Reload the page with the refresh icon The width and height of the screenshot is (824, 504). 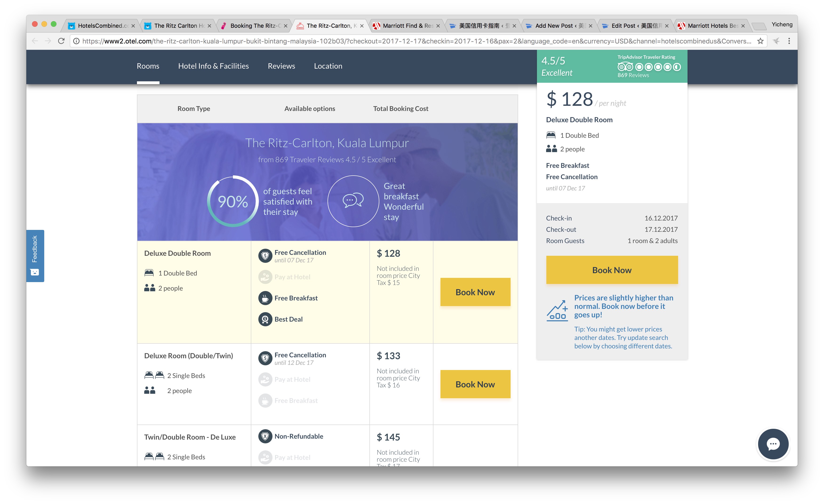pos(61,41)
